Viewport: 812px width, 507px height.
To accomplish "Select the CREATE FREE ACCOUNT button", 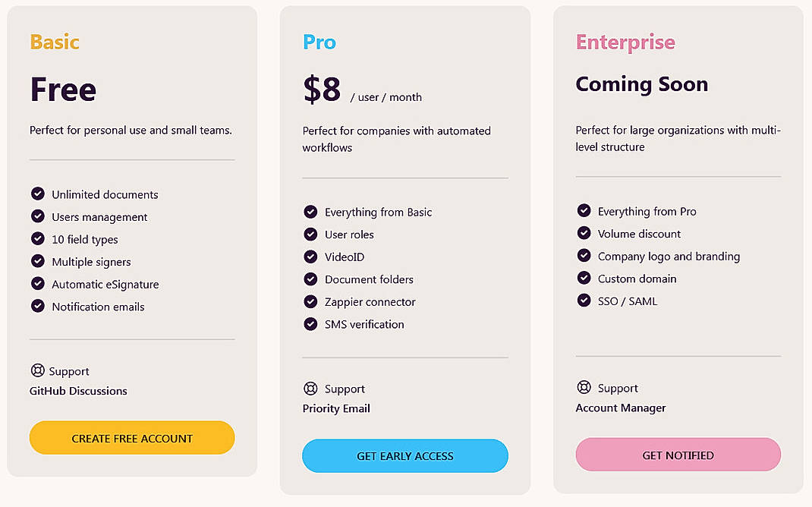I will click(x=131, y=438).
